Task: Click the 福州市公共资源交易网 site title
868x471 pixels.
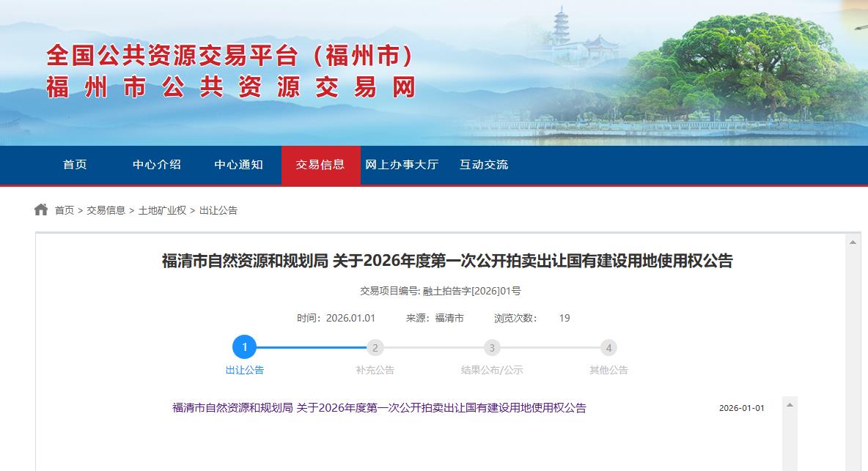Action: click(x=231, y=87)
